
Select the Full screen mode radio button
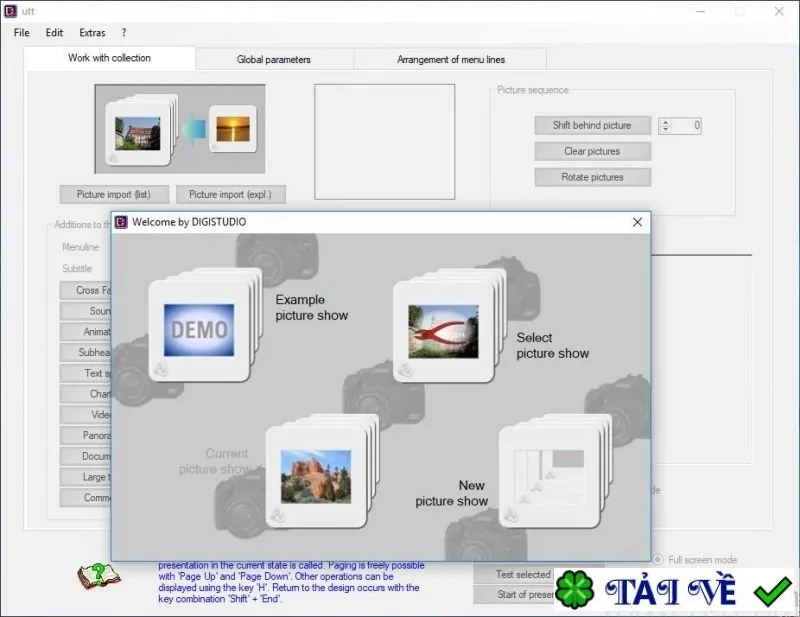point(658,560)
